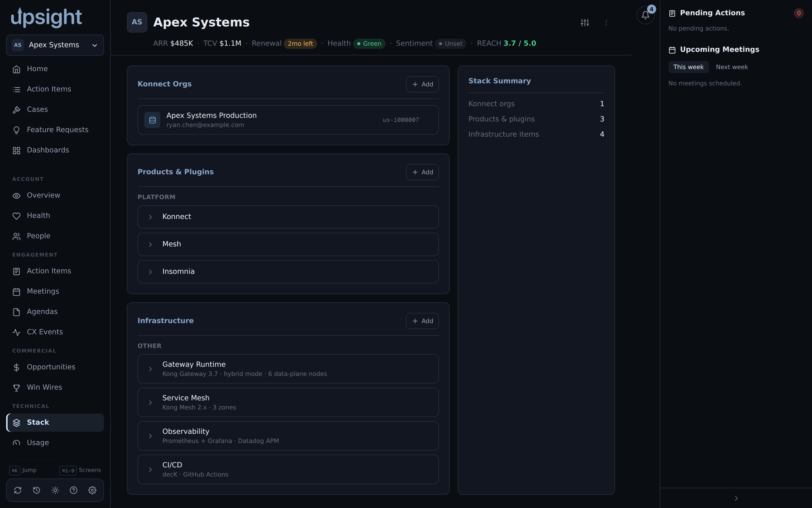Open CX Events in sidebar

click(55, 332)
